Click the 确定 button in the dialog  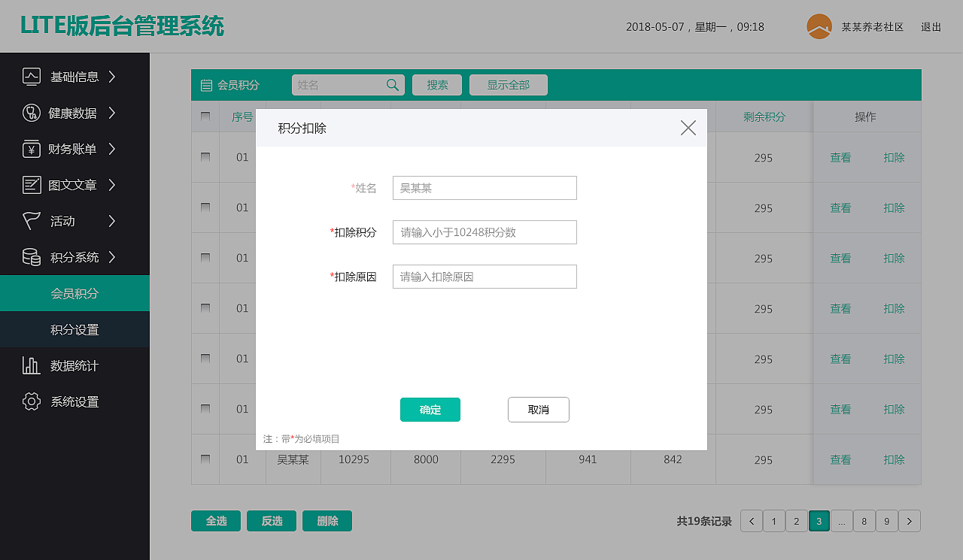pyautogui.click(x=430, y=410)
